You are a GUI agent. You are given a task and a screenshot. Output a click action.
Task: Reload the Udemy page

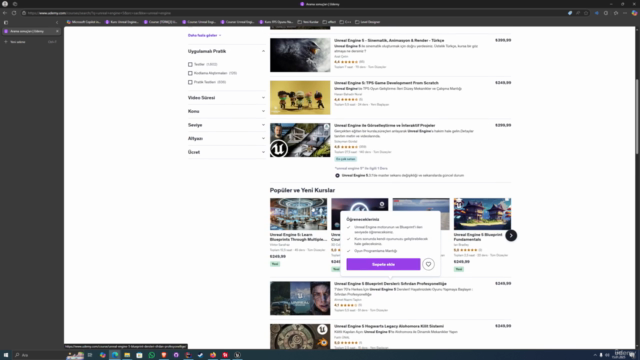point(14,13)
